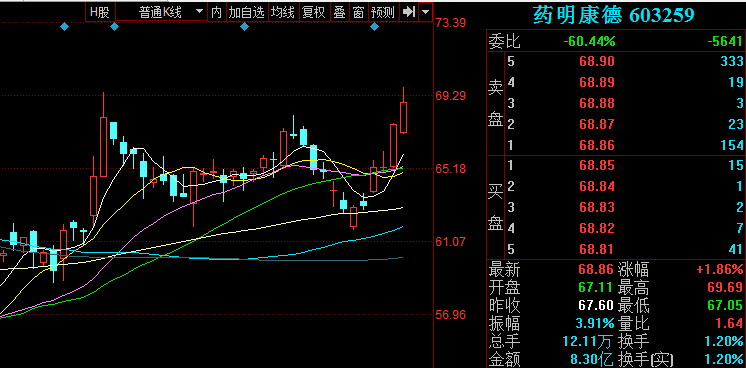Click buy level 3 price 68.83
The height and width of the screenshot is (368, 746).
pyautogui.click(x=597, y=207)
